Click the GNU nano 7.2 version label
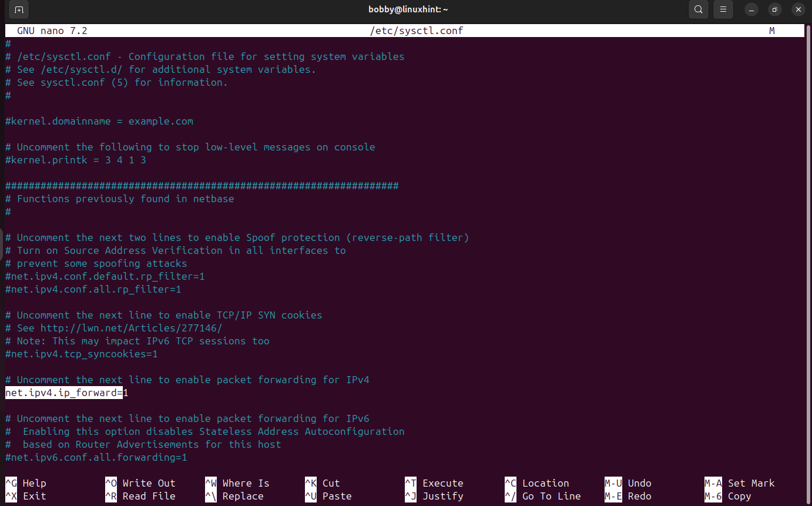 [x=52, y=31]
